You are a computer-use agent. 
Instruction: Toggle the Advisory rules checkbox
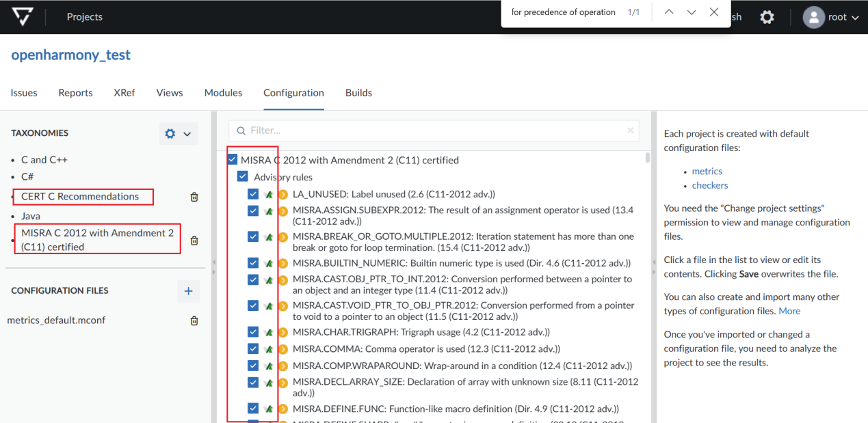click(243, 177)
